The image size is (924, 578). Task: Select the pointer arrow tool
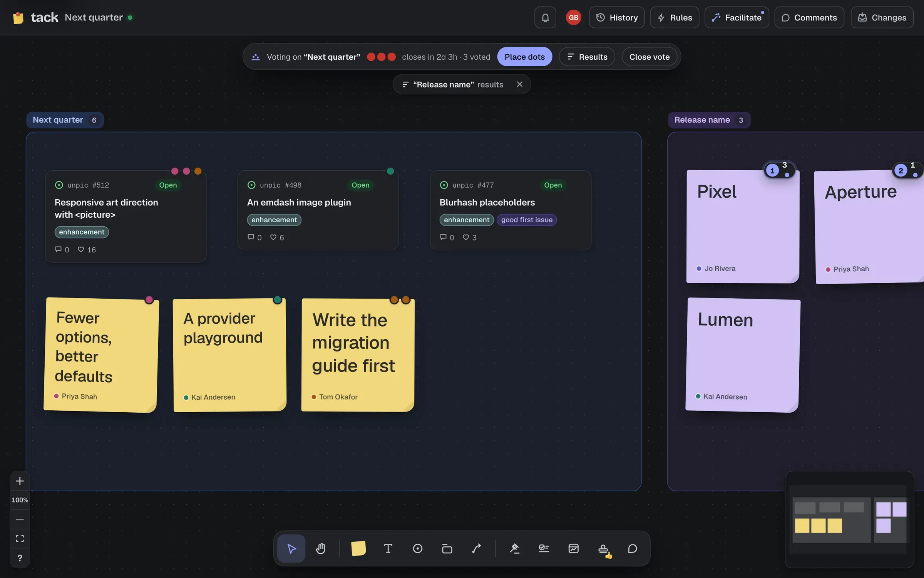(x=291, y=548)
